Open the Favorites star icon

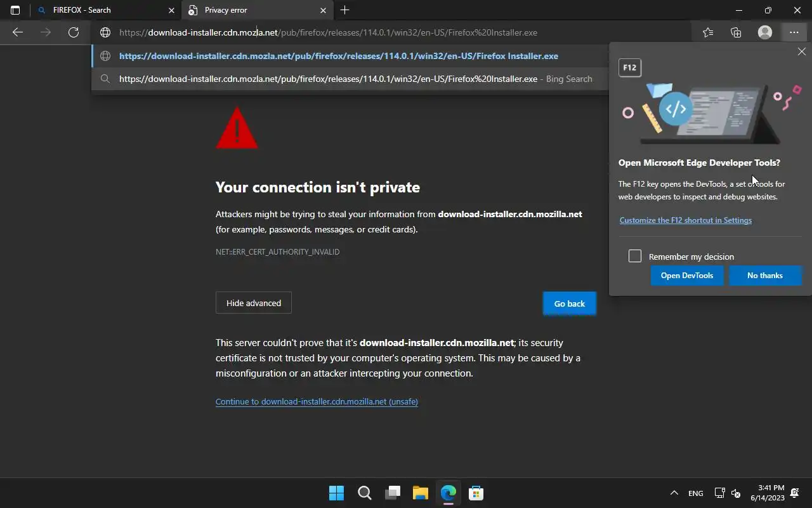[708, 32]
